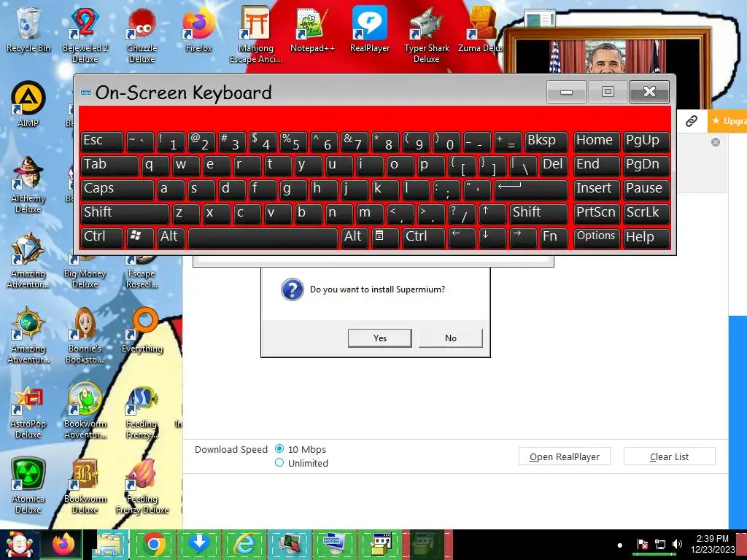Open Feeding Frenzy Deluxe icon
747x560 pixels.
(x=142, y=486)
